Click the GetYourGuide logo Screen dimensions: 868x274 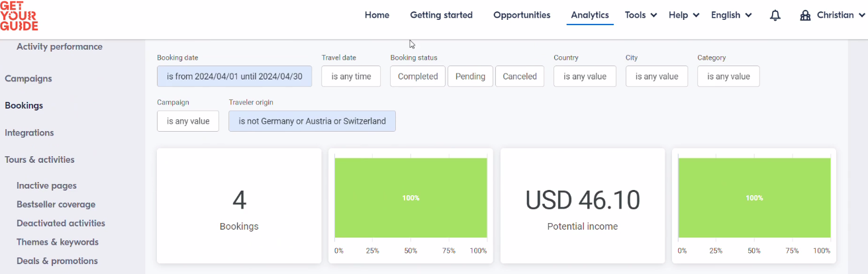[x=19, y=15]
